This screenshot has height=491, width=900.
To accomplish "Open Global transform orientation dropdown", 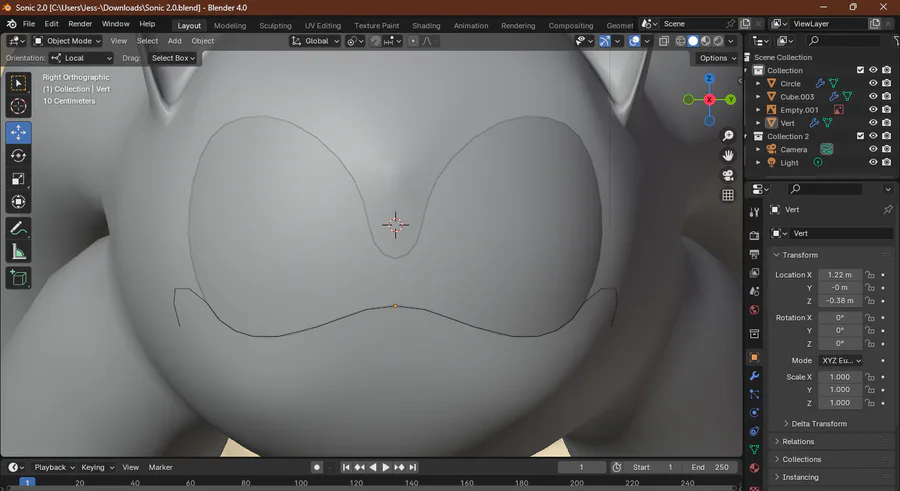I will coord(315,41).
